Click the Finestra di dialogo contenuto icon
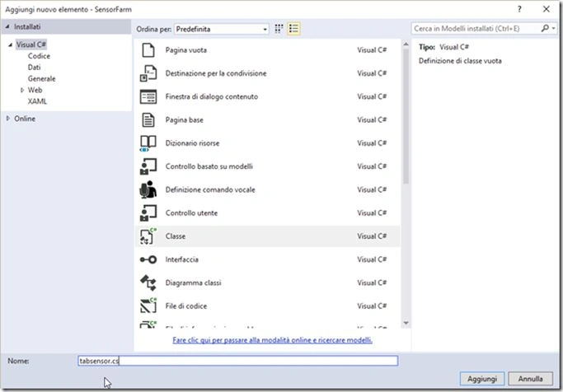This screenshot has height=392, width=563. pyautogui.click(x=148, y=97)
